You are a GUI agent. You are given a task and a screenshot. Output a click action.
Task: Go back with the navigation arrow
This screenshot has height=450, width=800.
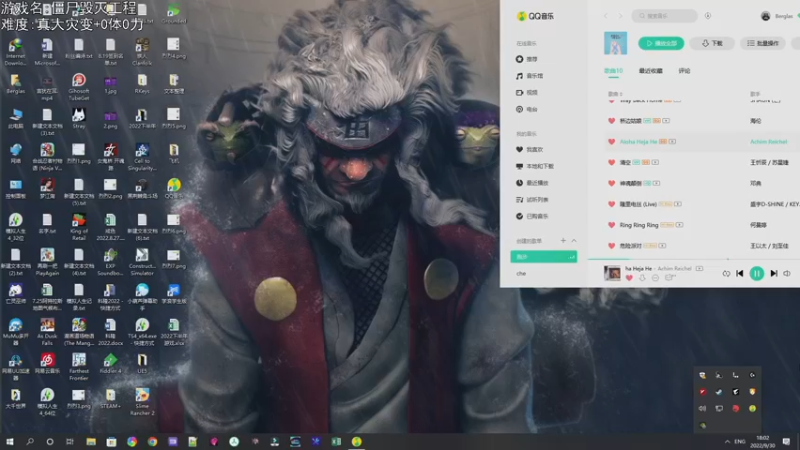606,16
